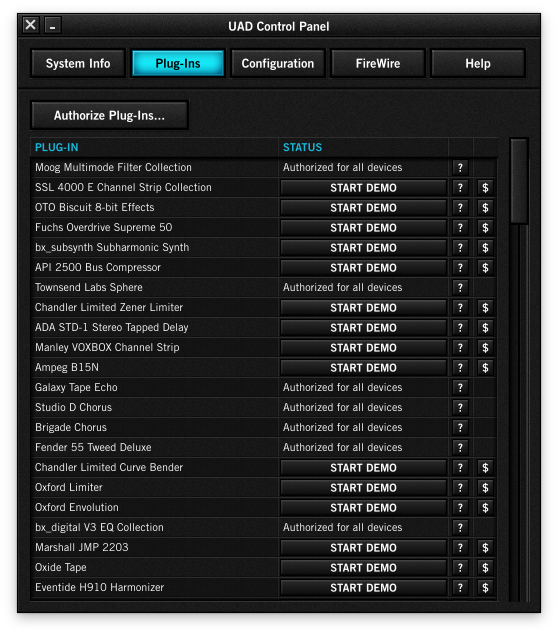Screen dimensions: 558x634
Task: Start demo for Oxford Envolution
Action: [x=363, y=508]
